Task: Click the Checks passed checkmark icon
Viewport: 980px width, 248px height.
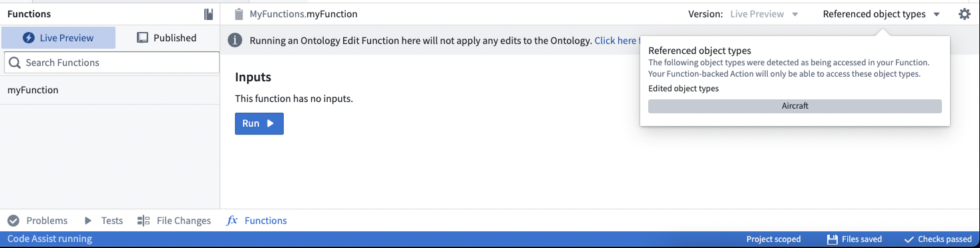Action: point(909,239)
